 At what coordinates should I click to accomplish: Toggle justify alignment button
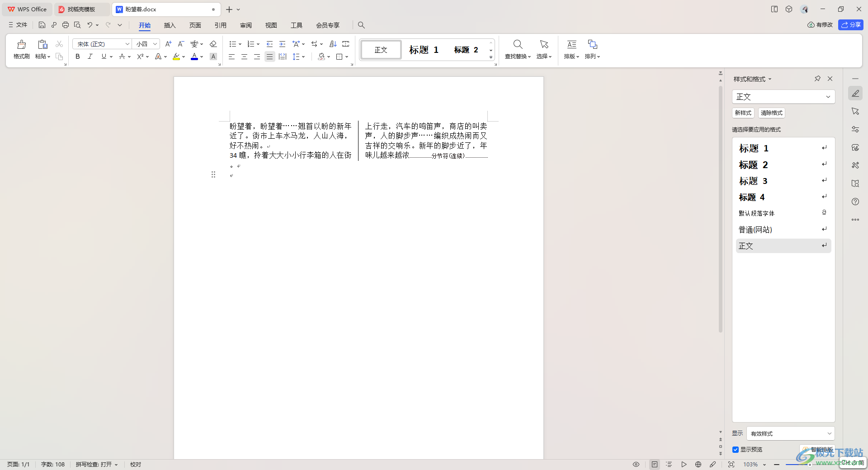pyautogui.click(x=269, y=56)
